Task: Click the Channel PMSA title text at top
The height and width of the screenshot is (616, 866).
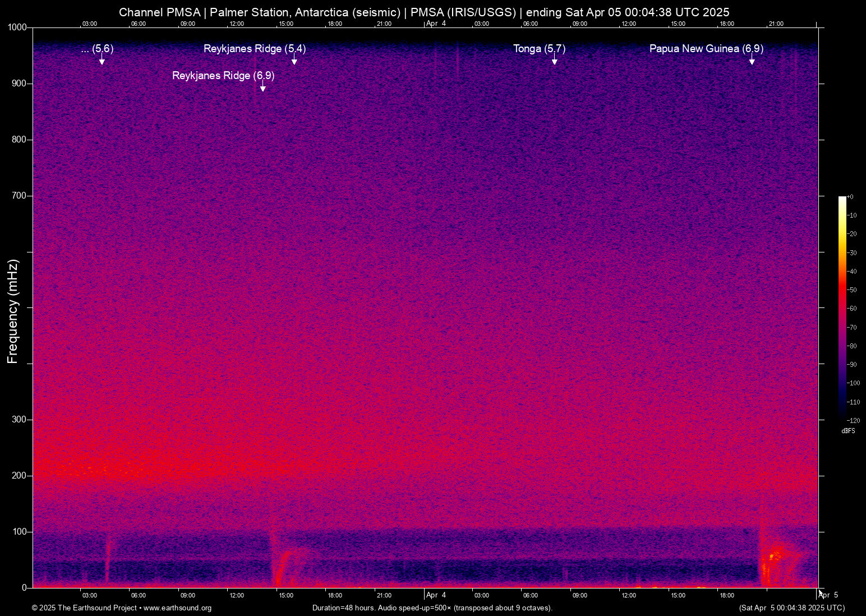Action: [x=424, y=12]
